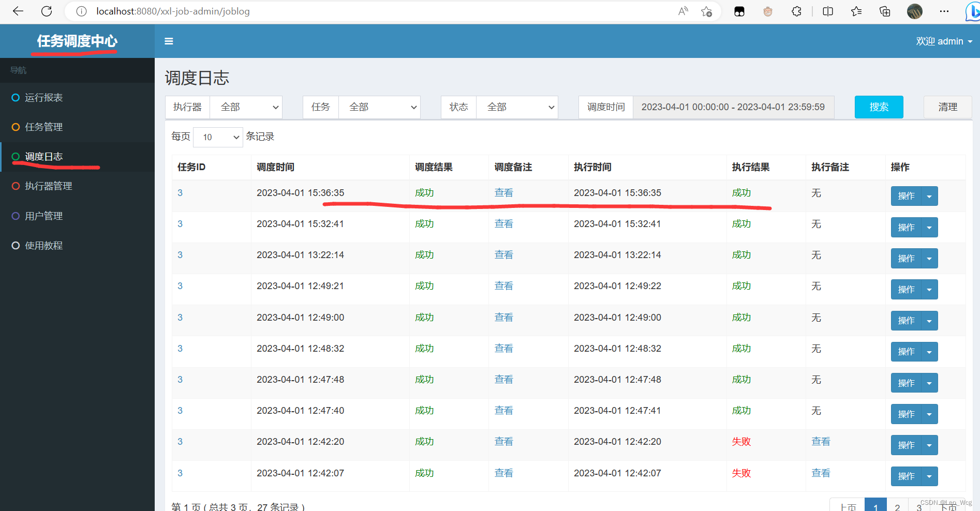
Task: Select 调度日志 in the navigation menu
Action: (44, 156)
